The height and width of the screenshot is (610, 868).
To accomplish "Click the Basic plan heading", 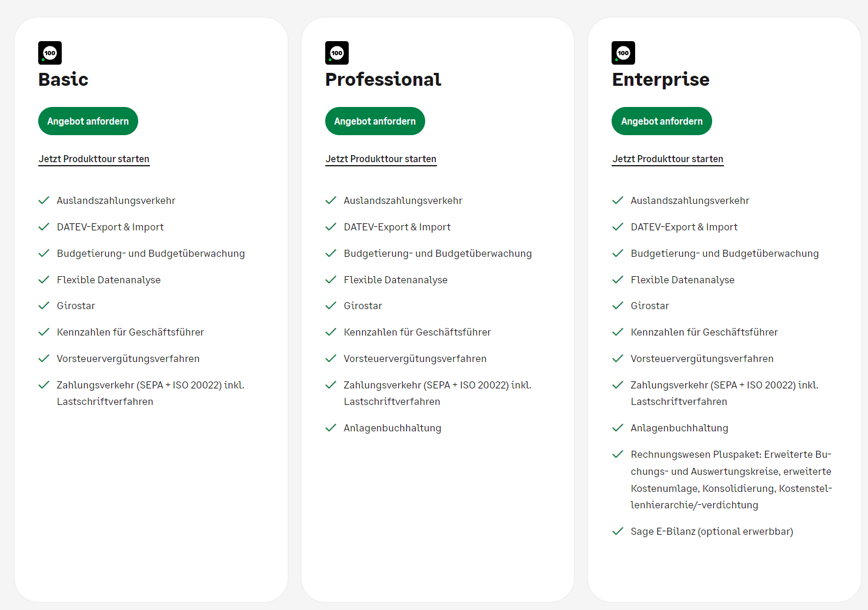I will 64,79.
